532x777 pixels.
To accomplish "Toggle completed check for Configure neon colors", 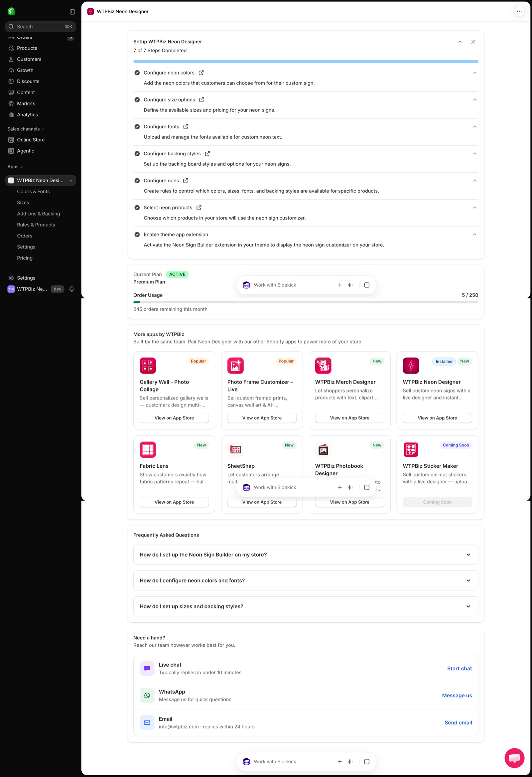I will [x=137, y=73].
